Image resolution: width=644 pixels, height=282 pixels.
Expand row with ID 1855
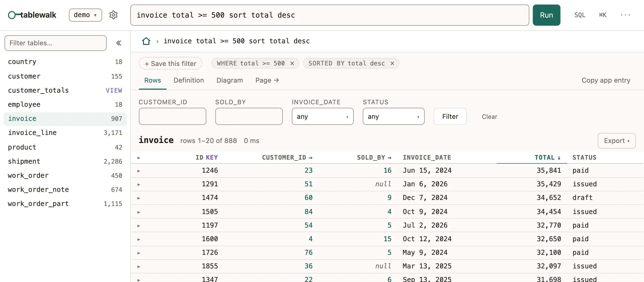tap(139, 266)
